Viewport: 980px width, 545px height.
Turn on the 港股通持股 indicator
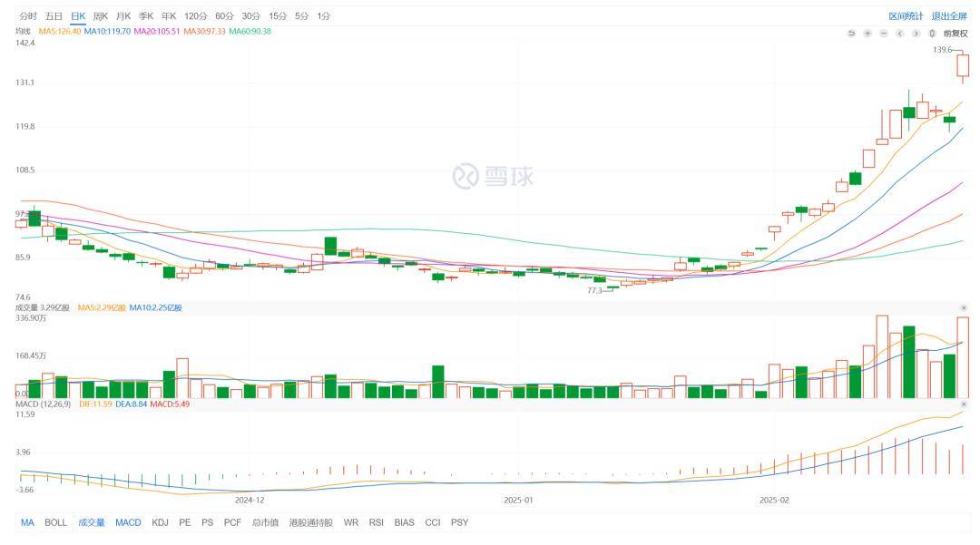tap(310, 522)
